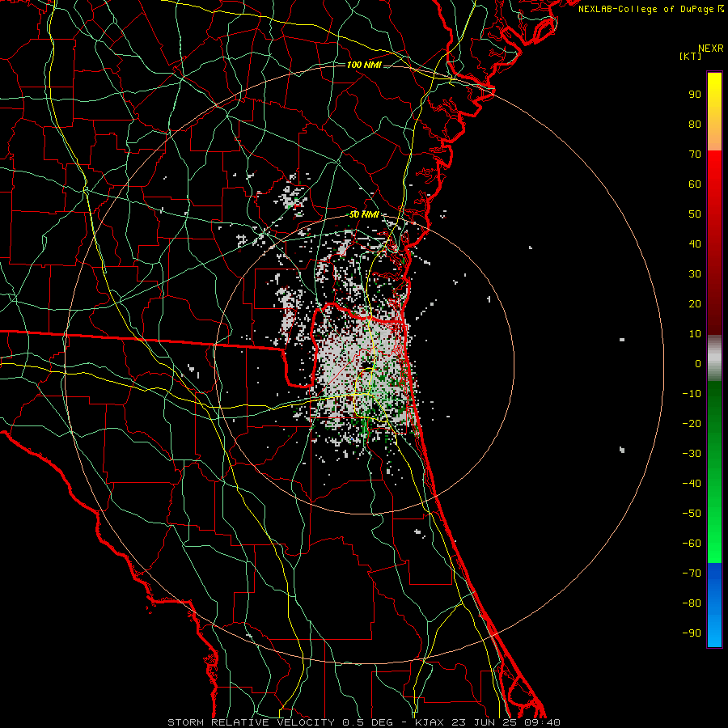Click the gray zero-velocity segment of the color bar

[714, 358]
